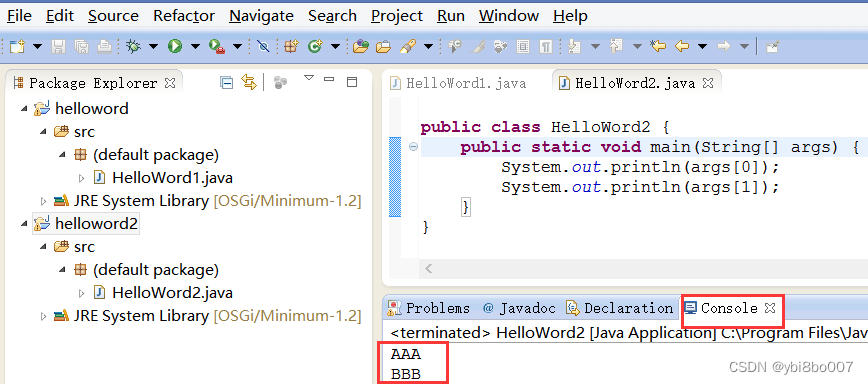Image resolution: width=868 pixels, height=384 pixels.
Task: Open the Source menu
Action: [x=113, y=15]
